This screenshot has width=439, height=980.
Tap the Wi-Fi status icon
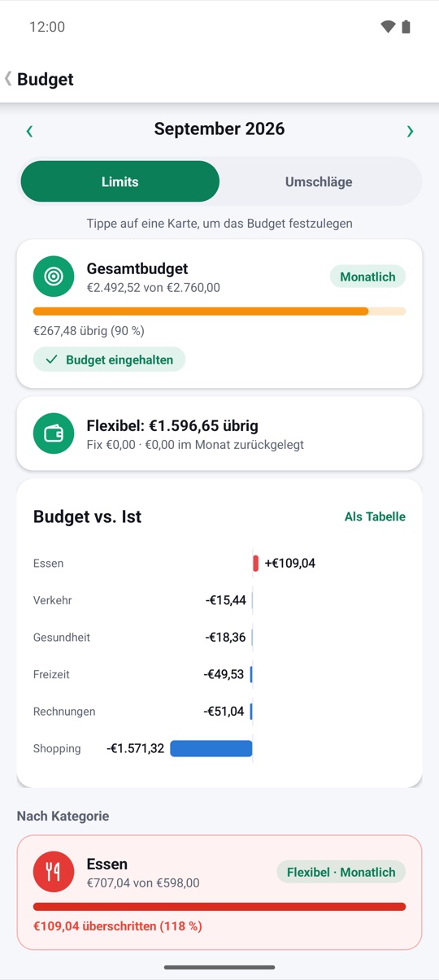[x=388, y=27]
